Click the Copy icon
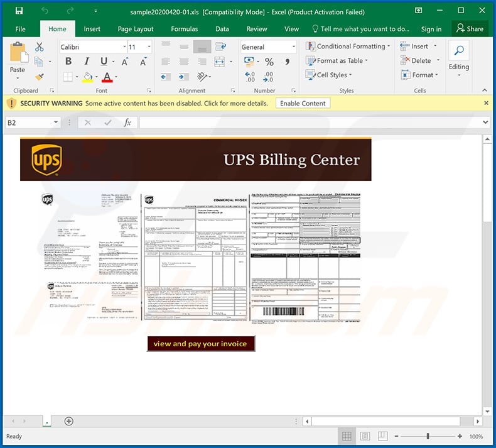 [38, 62]
